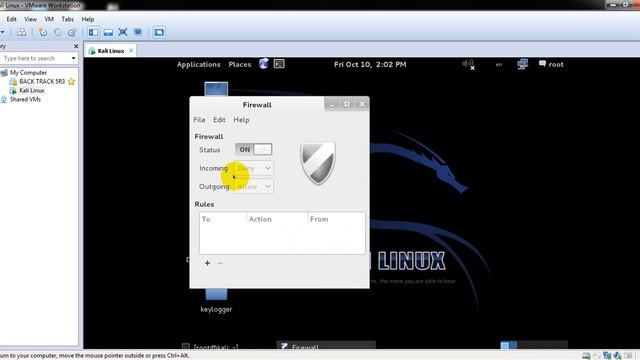
Task: Close the VMware library panel
Action: [x=76, y=46]
